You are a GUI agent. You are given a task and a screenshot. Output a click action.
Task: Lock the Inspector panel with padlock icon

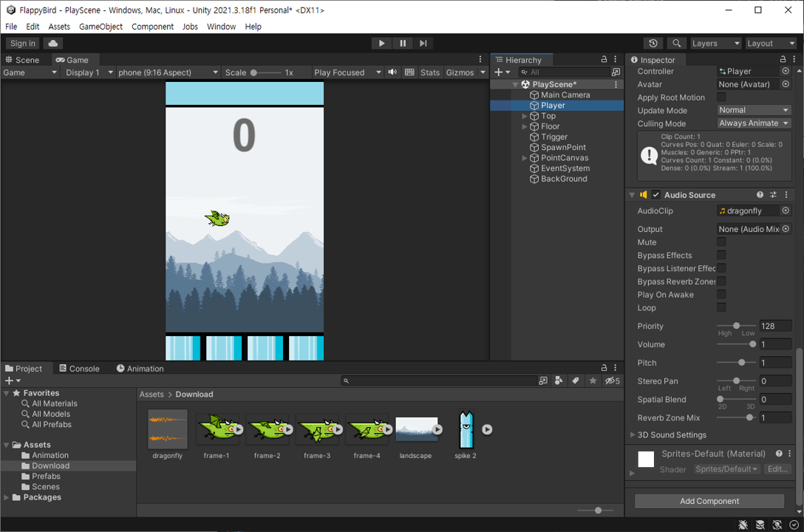pyautogui.click(x=783, y=59)
